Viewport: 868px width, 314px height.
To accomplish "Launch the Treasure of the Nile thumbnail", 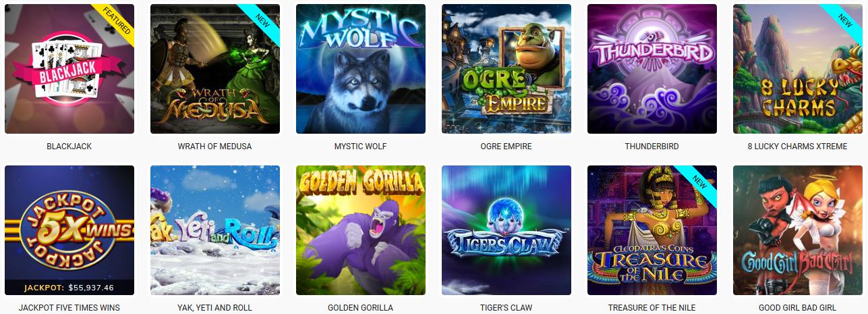I will coord(652,230).
